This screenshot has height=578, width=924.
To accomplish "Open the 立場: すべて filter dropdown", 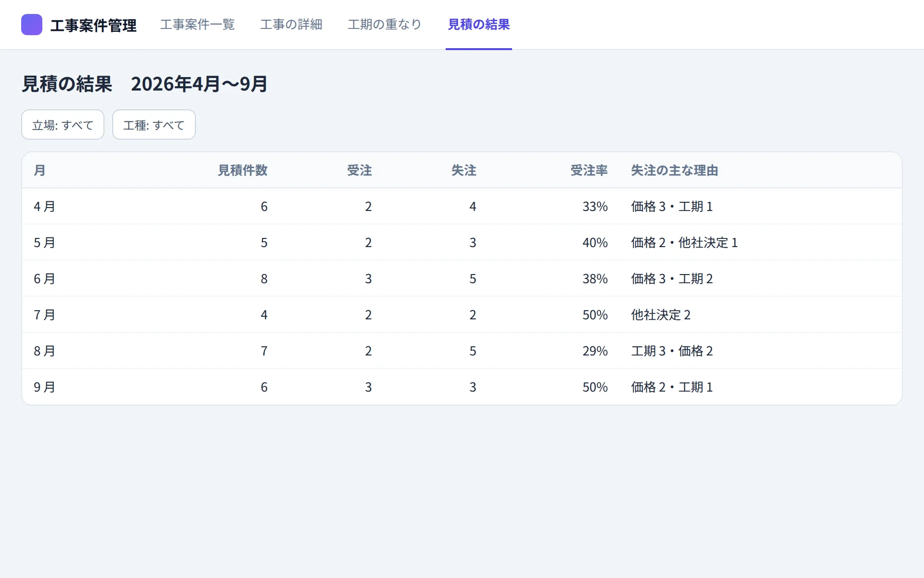I will click(63, 125).
